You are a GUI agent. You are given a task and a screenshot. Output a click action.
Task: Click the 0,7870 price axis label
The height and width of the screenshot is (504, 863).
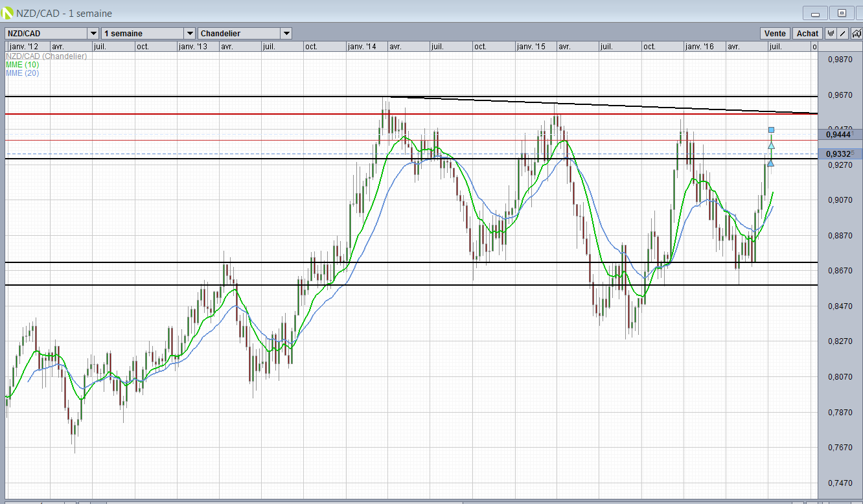click(x=840, y=412)
